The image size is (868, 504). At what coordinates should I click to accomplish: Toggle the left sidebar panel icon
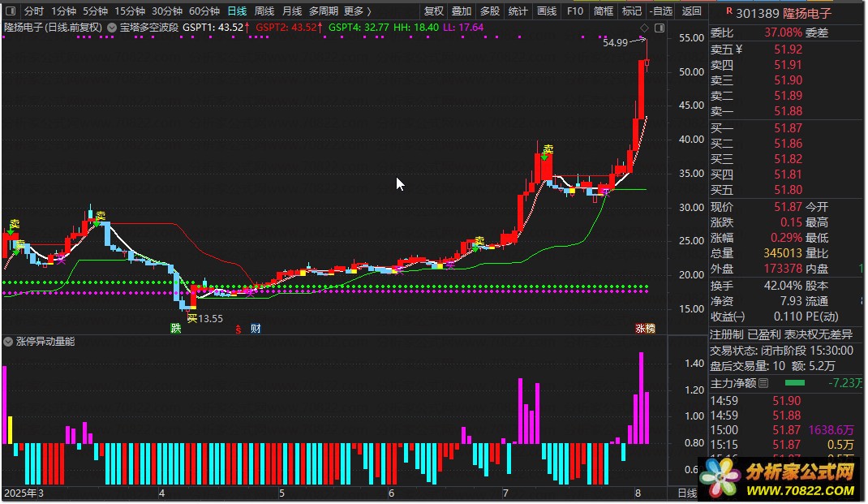(10, 11)
